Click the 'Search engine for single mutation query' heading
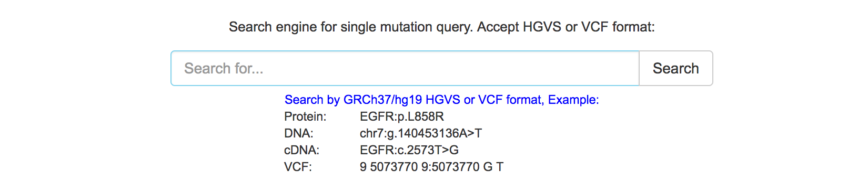The image size is (868, 191). (351, 27)
